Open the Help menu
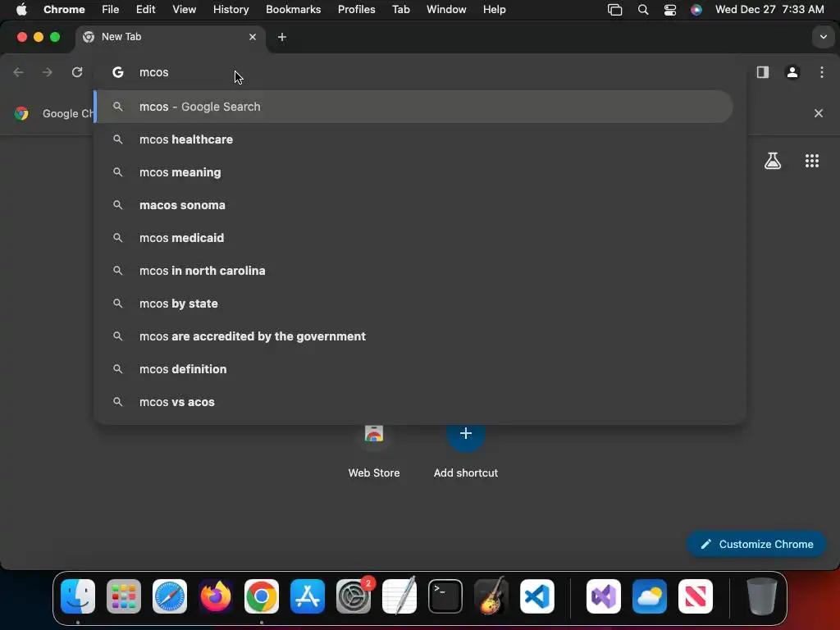Screen dimensions: 840x630 tap(494, 10)
